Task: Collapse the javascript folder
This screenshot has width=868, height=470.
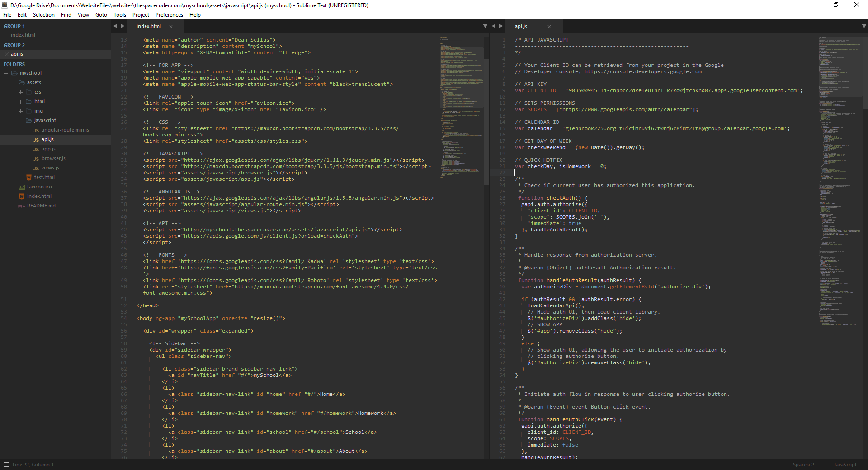Action: (20, 121)
